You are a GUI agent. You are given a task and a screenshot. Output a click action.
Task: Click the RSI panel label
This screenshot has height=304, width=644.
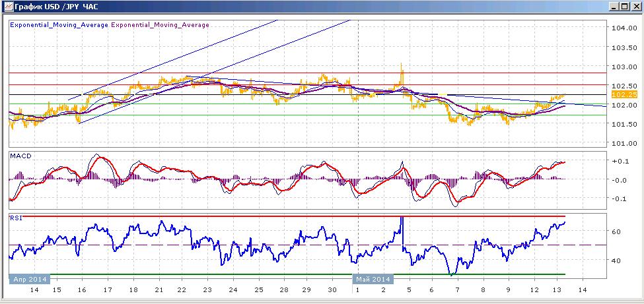coord(16,218)
